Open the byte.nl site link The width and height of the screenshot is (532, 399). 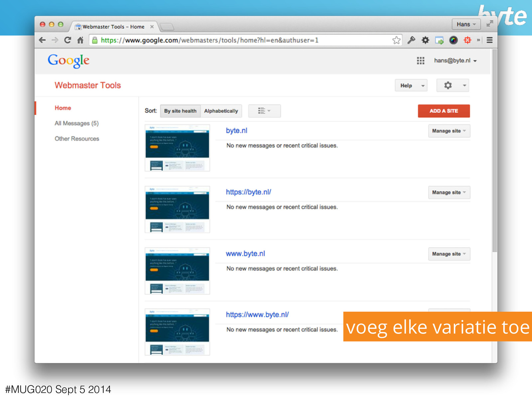coord(236,131)
